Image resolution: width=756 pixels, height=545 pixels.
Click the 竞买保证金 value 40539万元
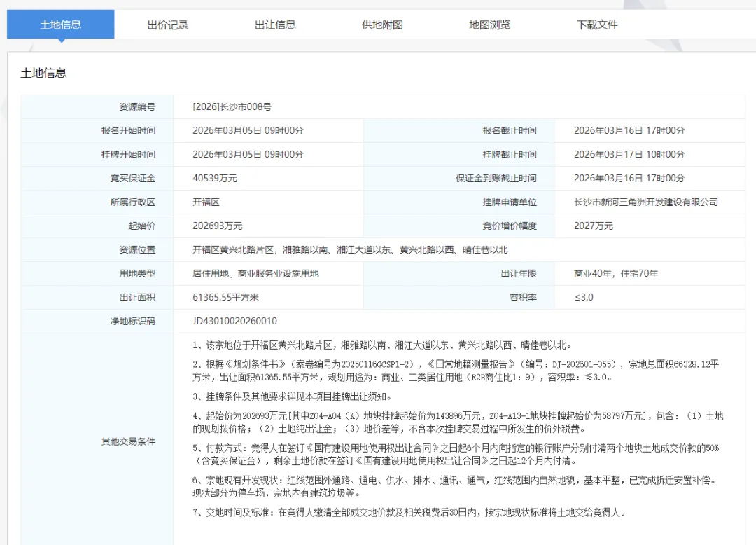[215, 179]
